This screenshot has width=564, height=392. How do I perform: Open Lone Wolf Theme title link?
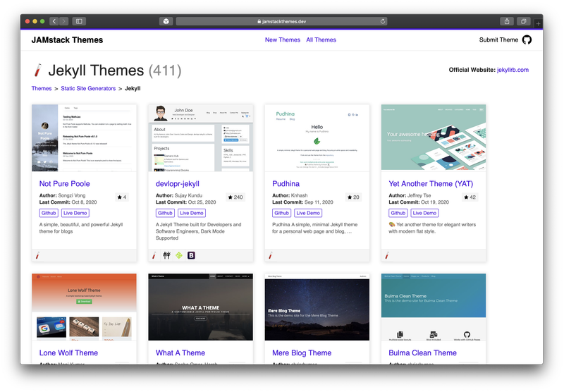(x=68, y=353)
